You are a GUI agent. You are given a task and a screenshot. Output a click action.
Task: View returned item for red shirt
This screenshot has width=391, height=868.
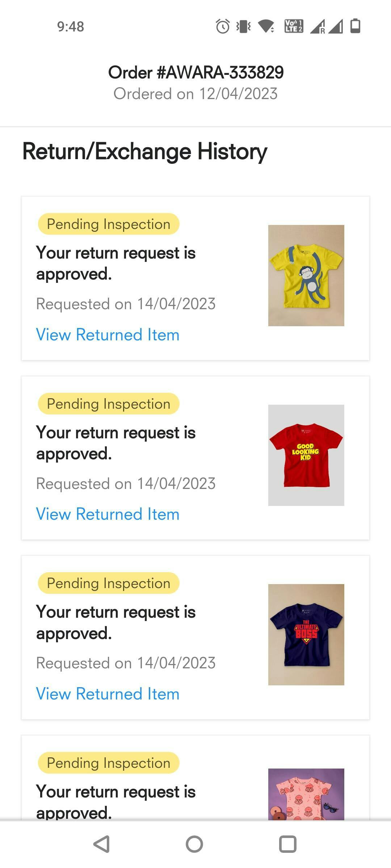108,514
